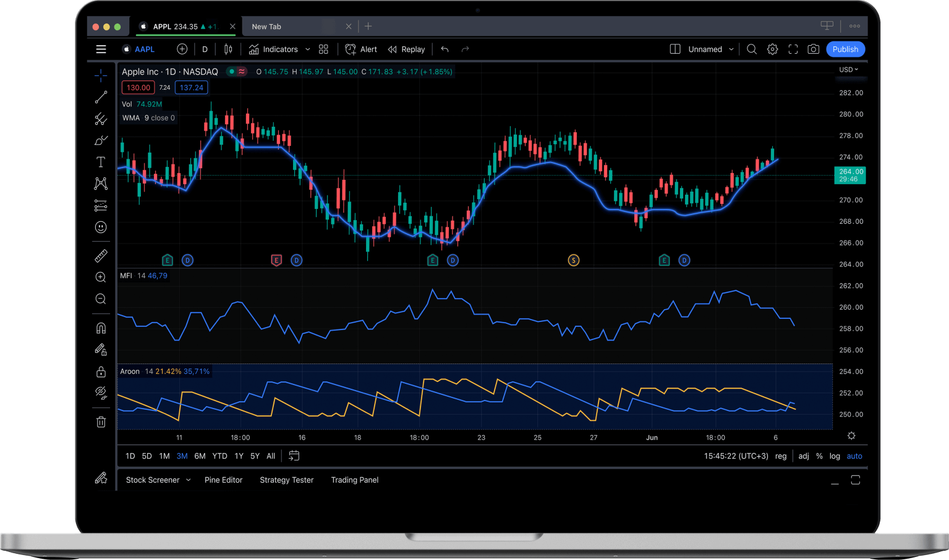Viewport: 949px width, 560px height.
Task: Toggle reg session setting
Action: [x=781, y=456]
